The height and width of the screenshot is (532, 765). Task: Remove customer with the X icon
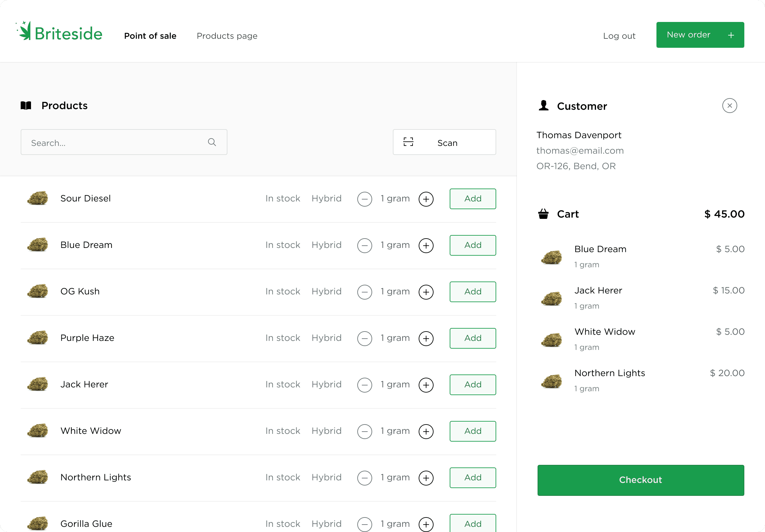[729, 106]
